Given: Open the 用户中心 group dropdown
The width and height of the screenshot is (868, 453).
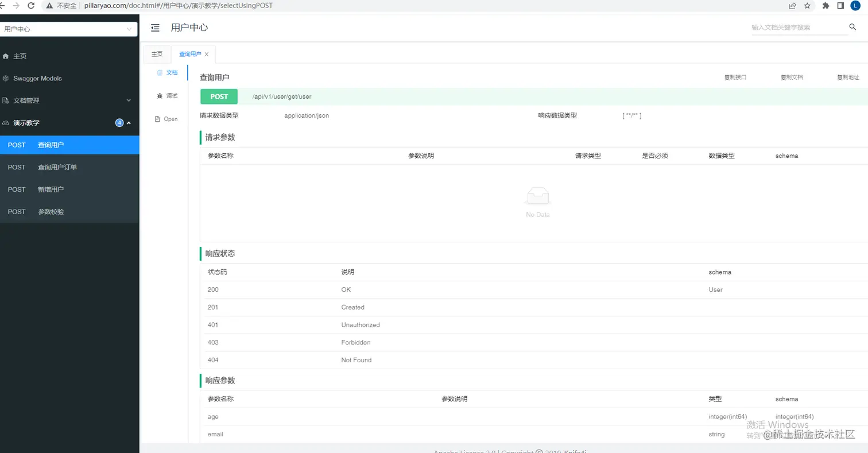Looking at the screenshot, I should pos(69,29).
